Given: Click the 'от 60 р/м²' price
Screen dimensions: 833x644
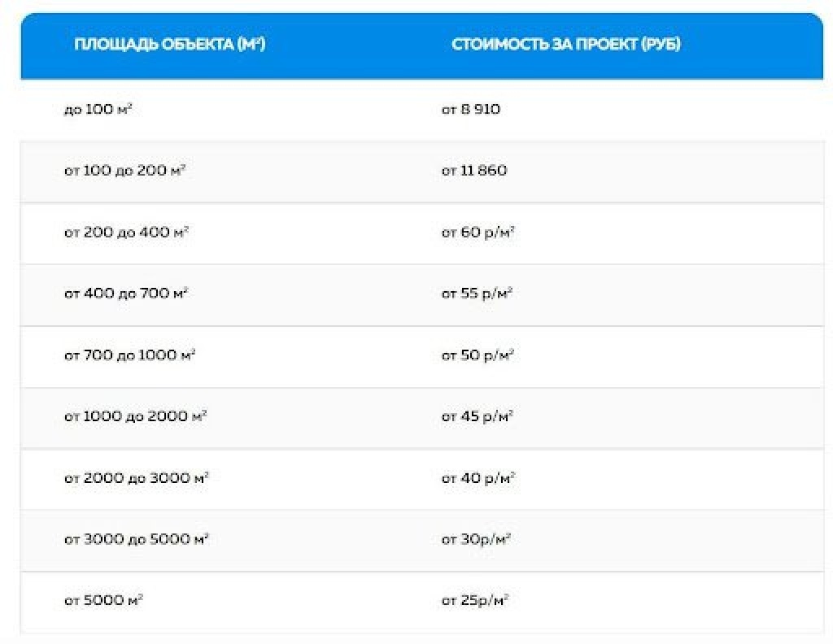Looking at the screenshot, I should 478,233.
